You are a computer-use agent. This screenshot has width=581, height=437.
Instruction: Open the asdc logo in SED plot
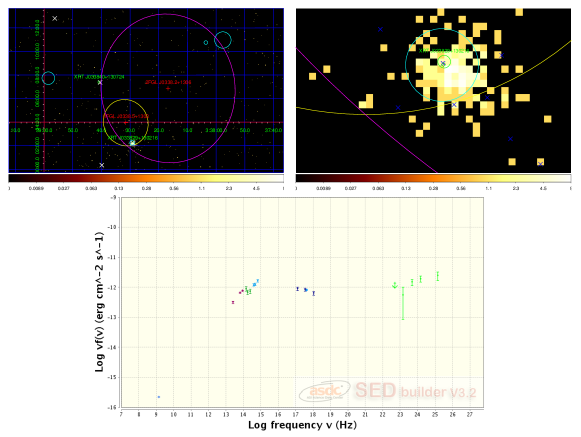325,391
